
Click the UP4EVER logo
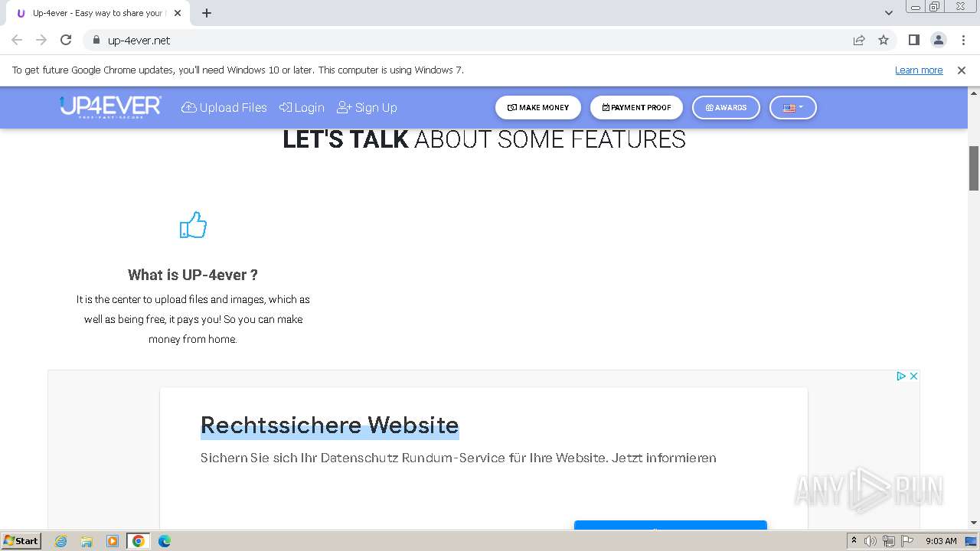click(110, 106)
